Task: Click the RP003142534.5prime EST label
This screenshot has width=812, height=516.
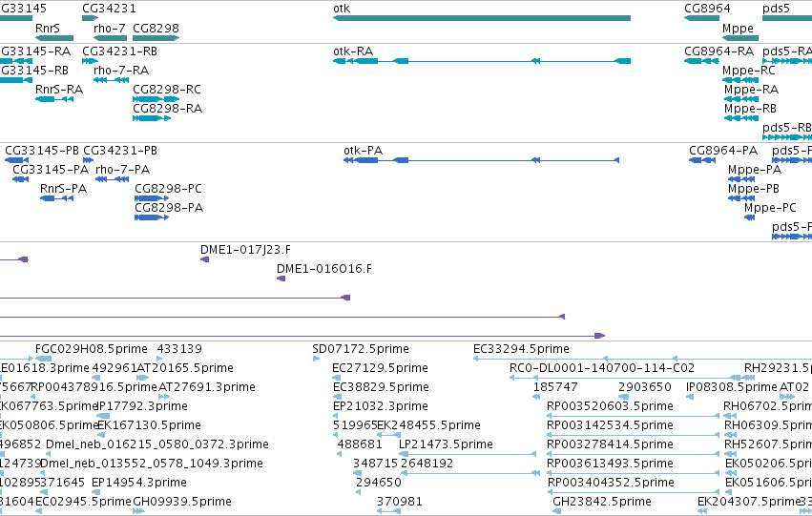Action: tap(610, 426)
